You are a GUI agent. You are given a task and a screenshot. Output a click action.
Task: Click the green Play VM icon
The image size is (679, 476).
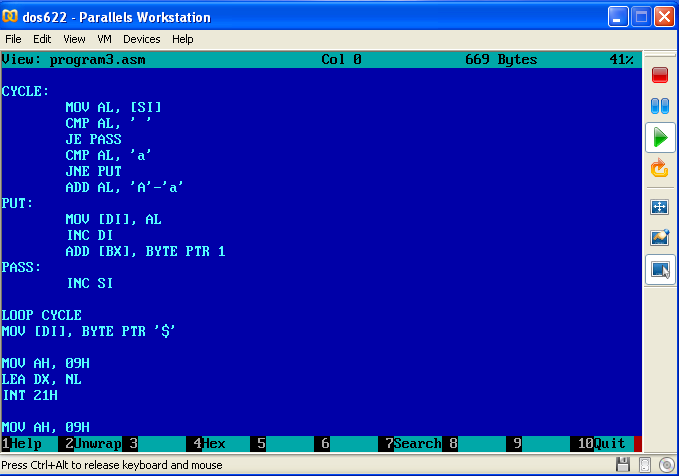point(660,138)
